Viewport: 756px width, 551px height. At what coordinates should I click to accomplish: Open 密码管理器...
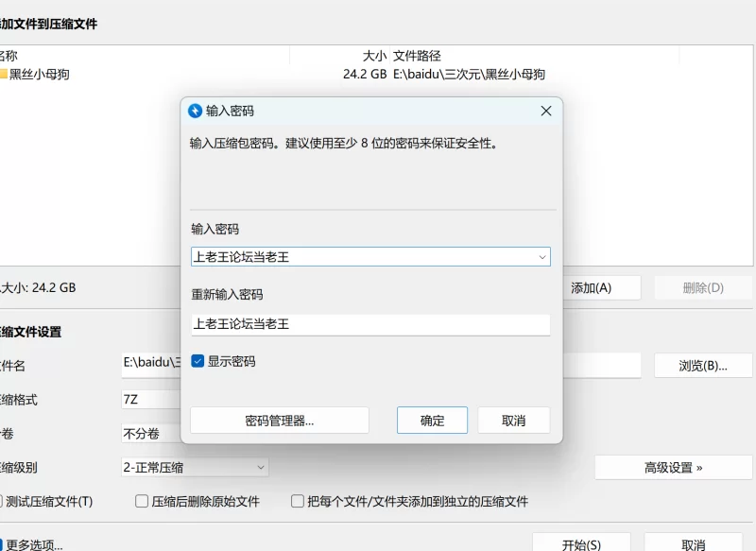(280, 421)
